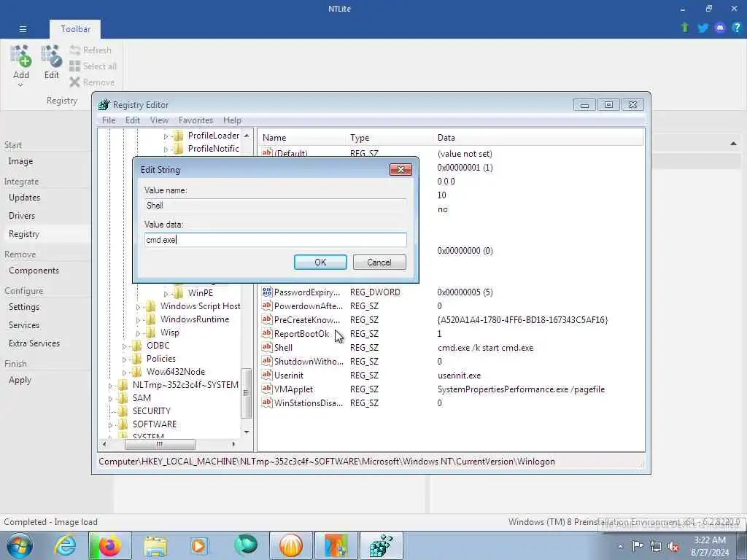Click the tree pane horizontal scrollbar thumb

[160, 444]
